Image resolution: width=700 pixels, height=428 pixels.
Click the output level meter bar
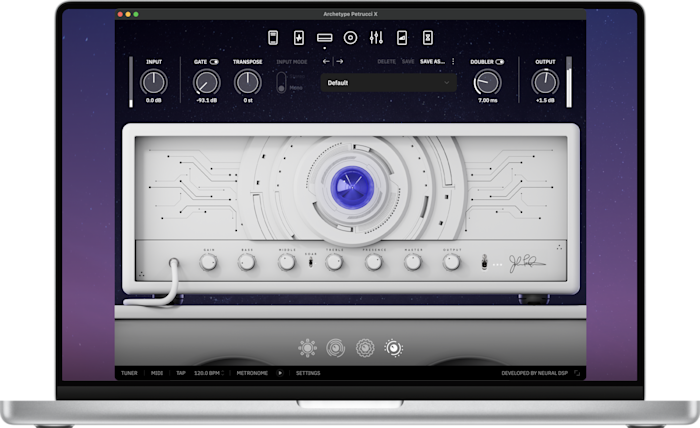tap(569, 82)
